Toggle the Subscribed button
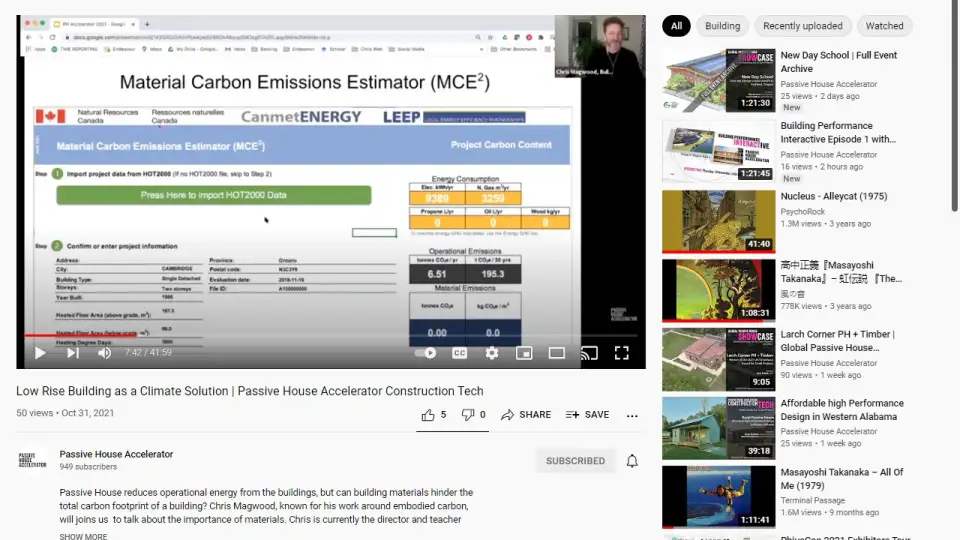 575,461
